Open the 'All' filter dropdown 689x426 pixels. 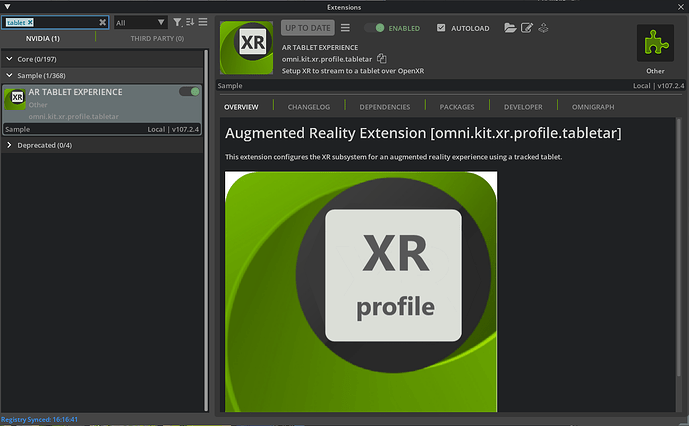click(141, 22)
